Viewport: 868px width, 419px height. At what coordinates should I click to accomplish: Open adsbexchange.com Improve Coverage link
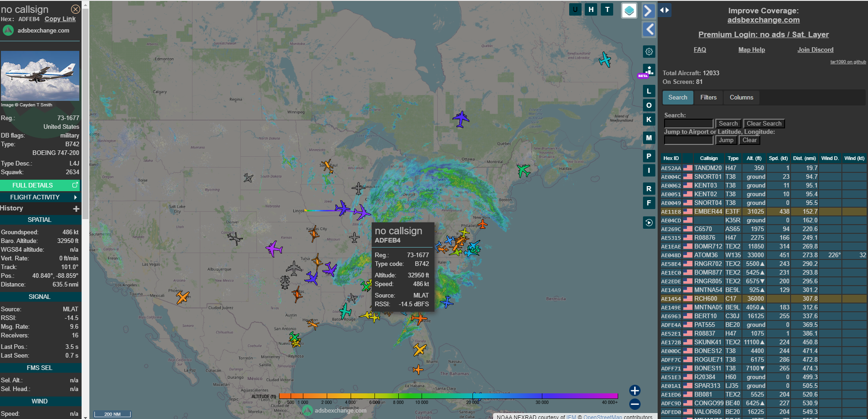(x=764, y=20)
